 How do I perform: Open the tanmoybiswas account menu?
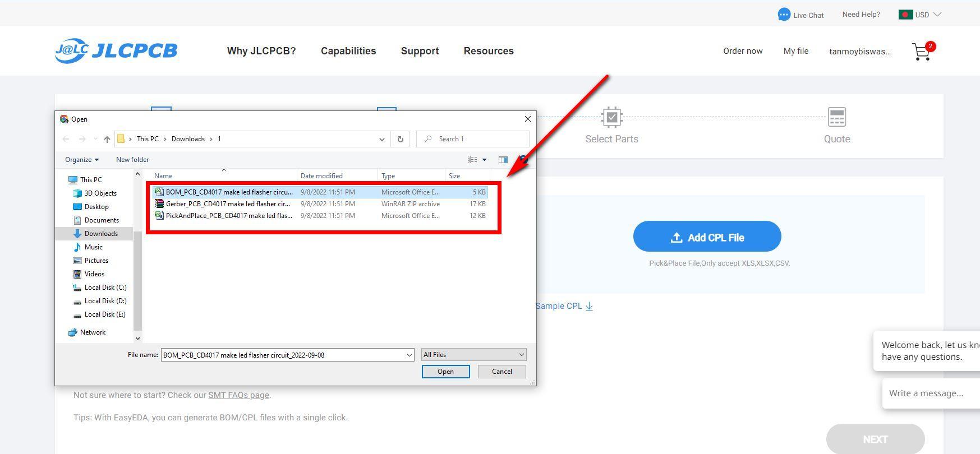coord(860,52)
